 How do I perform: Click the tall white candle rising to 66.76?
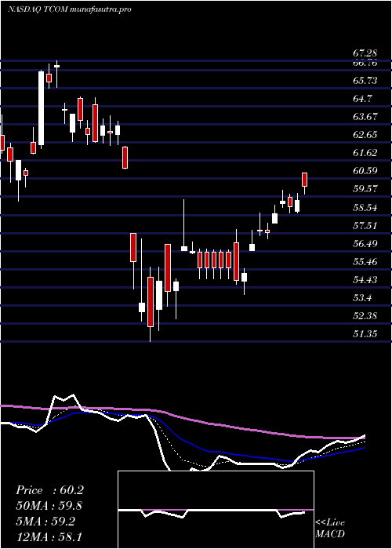click(42, 108)
